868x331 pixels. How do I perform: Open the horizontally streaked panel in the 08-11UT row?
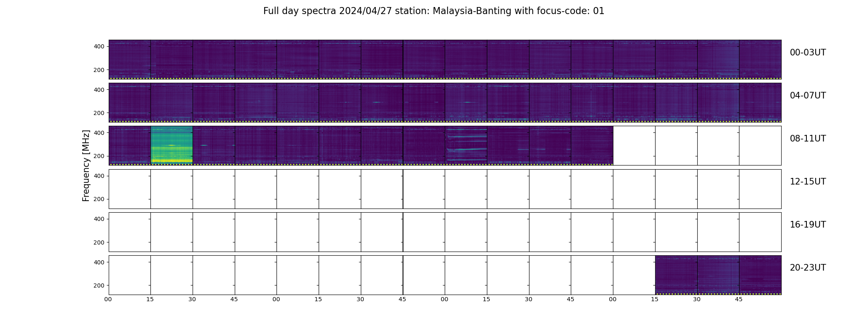click(466, 146)
